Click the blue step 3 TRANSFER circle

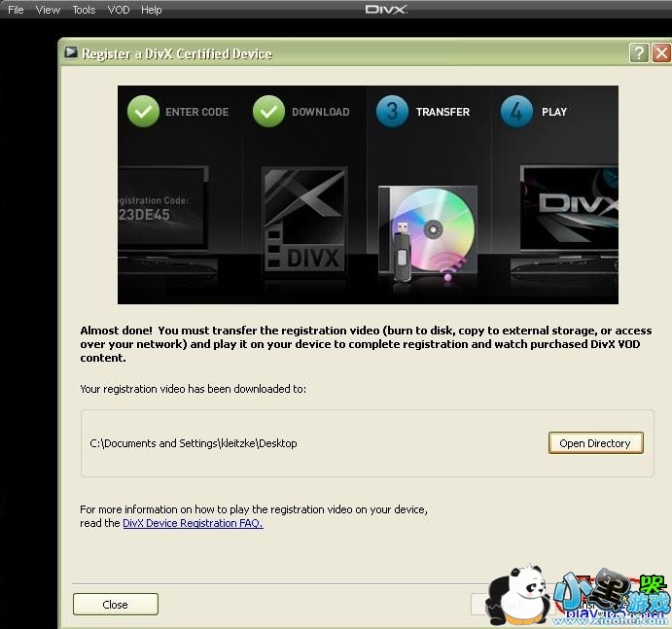click(x=392, y=112)
